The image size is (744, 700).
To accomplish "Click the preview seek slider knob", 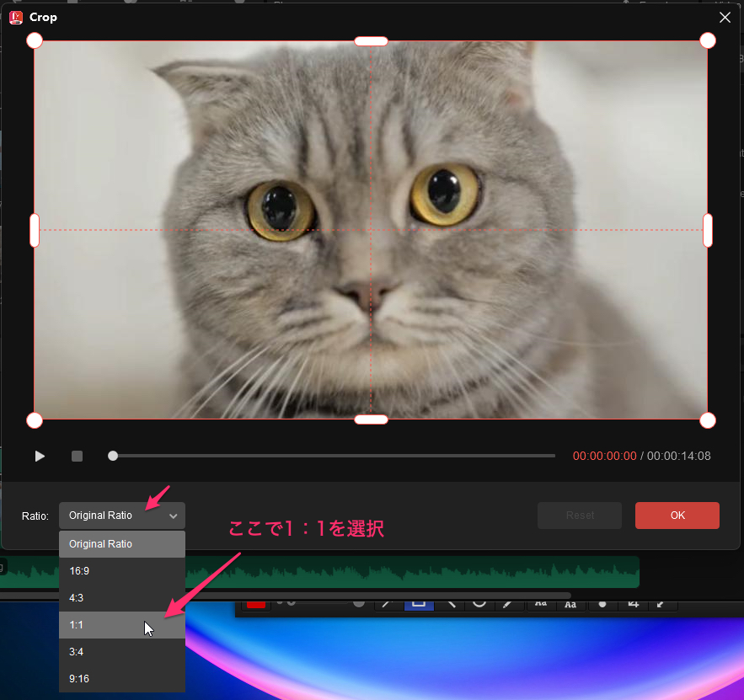I will pyautogui.click(x=113, y=456).
